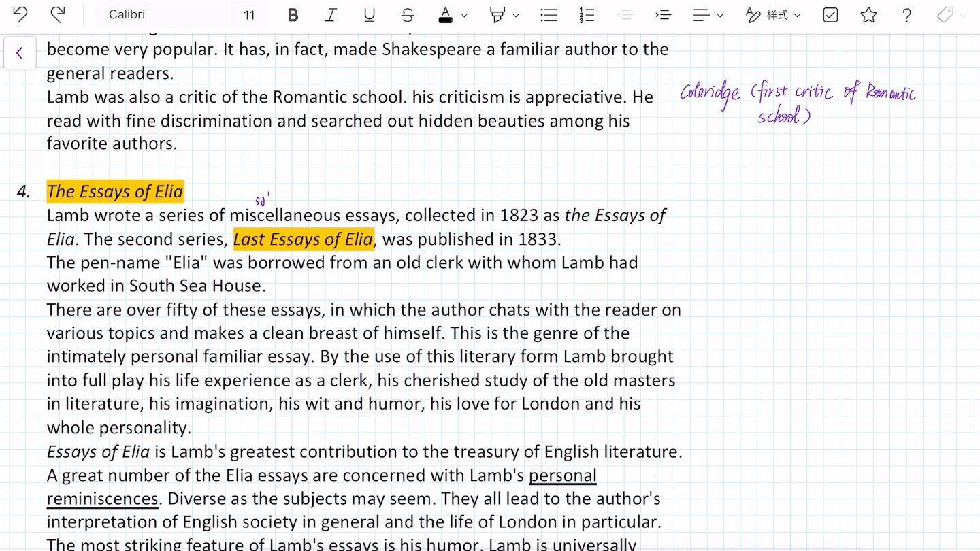The image size is (980, 551).
Task: Click the words "general readers."
Action: pos(110,73)
